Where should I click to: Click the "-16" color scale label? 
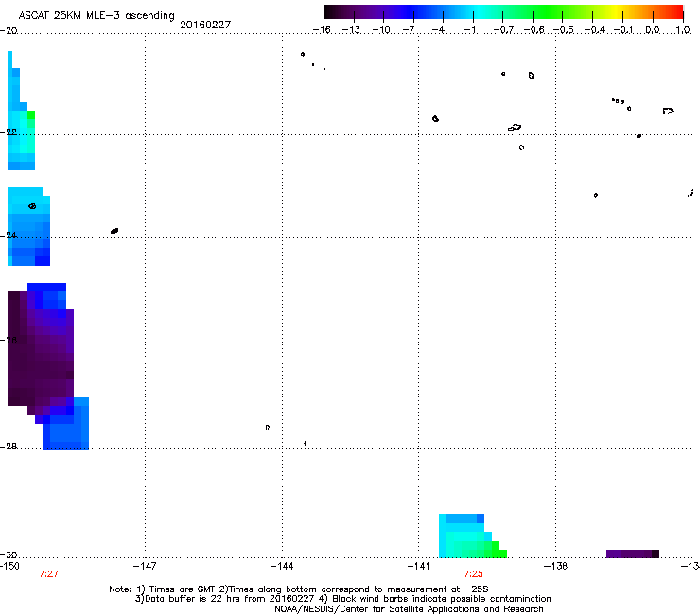pyautogui.click(x=322, y=30)
